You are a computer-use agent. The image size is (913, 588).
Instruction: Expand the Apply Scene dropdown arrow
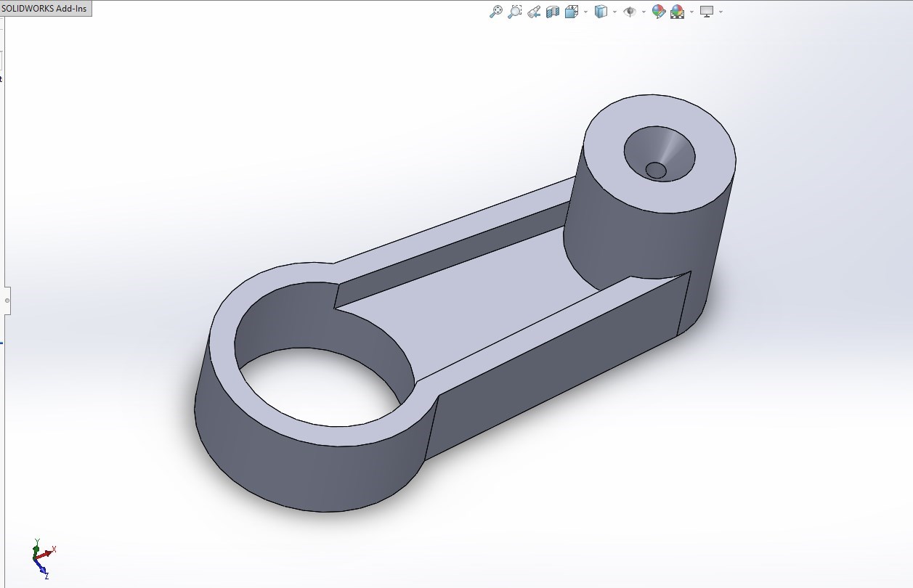(x=691, y=12)
